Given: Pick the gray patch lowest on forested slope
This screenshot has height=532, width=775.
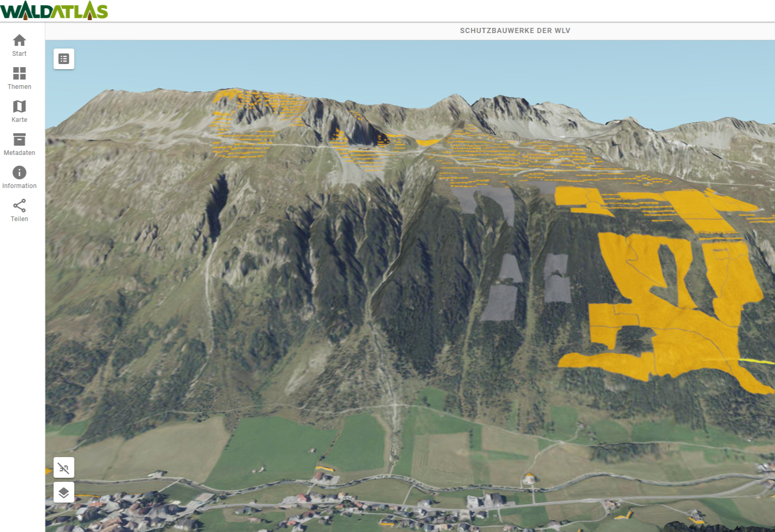Looking at the screenshot, I should pyautogui.click(x=500, y=302).
